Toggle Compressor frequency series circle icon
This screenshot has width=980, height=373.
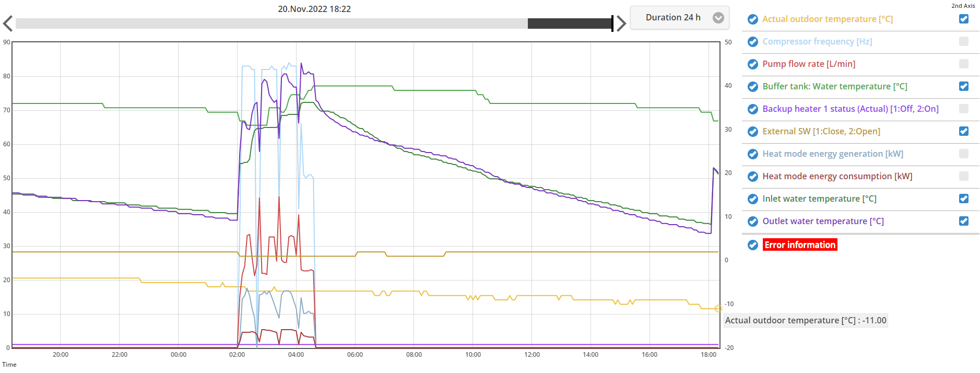(x=752, y=42)
